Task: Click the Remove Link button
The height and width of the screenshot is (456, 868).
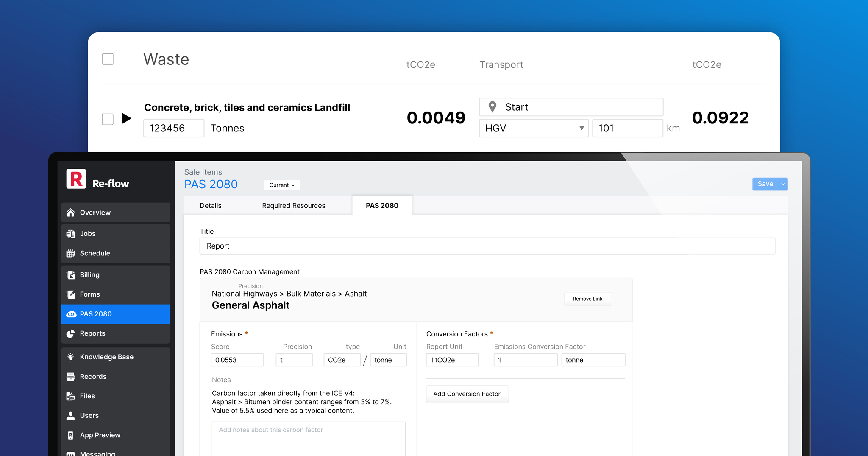Action: (587, 299)
